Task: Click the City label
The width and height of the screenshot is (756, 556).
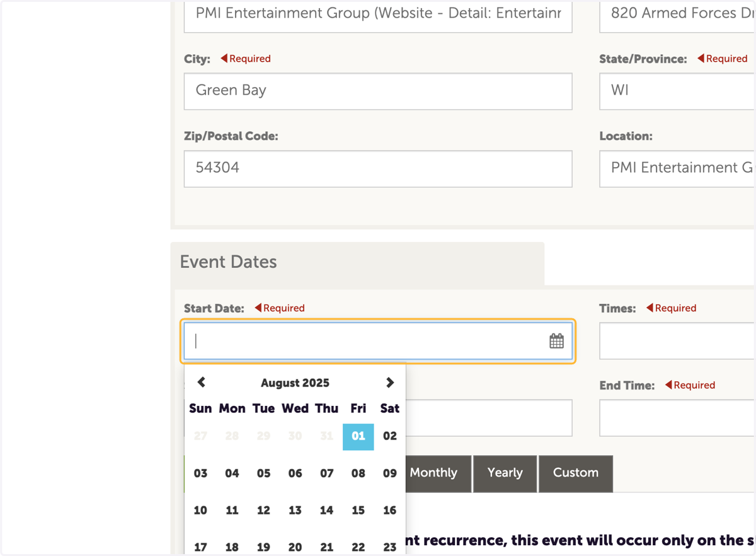Action: pyautogui.click(x=197, y=59)
